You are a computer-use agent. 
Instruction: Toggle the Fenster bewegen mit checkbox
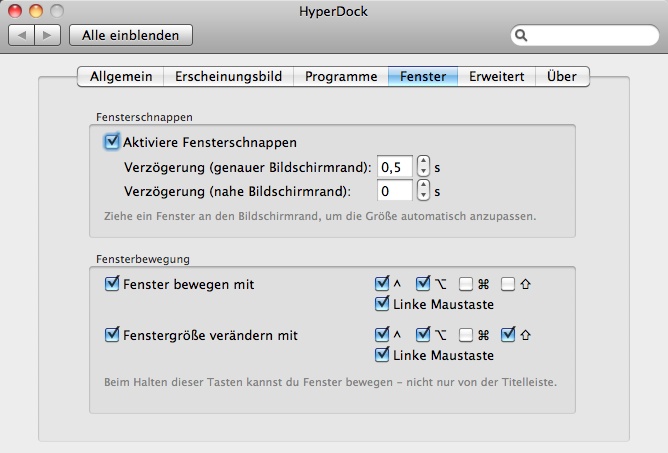click(112, 283)
